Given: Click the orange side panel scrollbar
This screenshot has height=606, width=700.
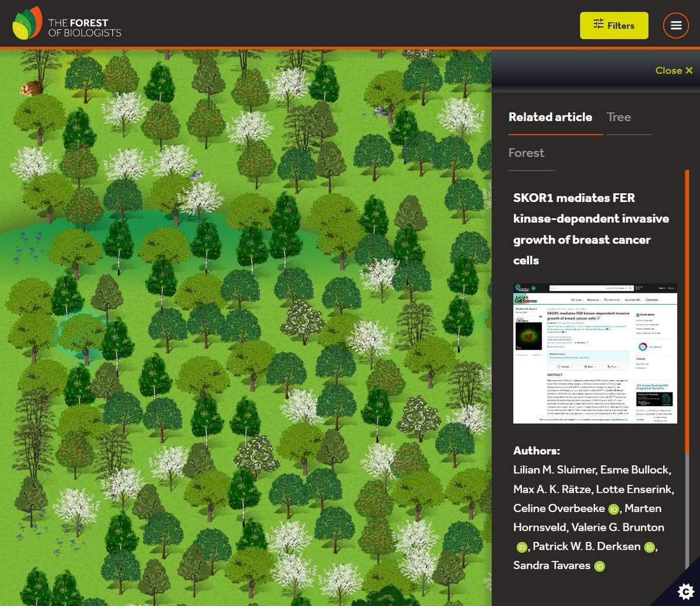Looking at the screenshot, I should coord(687,312).
